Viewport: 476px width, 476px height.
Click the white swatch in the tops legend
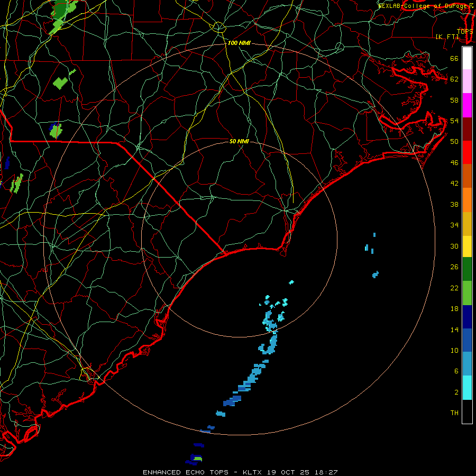point(467,58)
